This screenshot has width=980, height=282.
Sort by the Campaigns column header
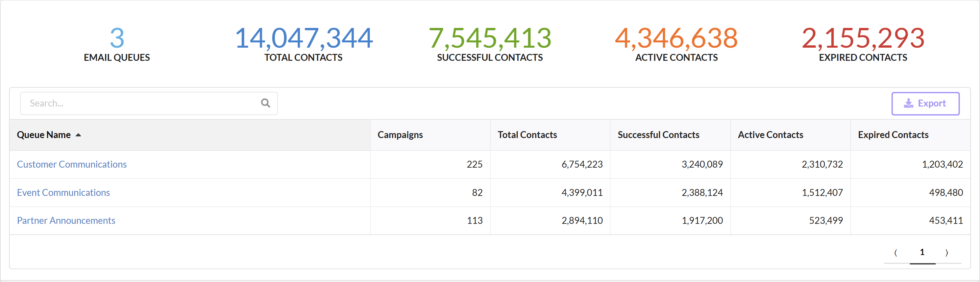(400, 135)
